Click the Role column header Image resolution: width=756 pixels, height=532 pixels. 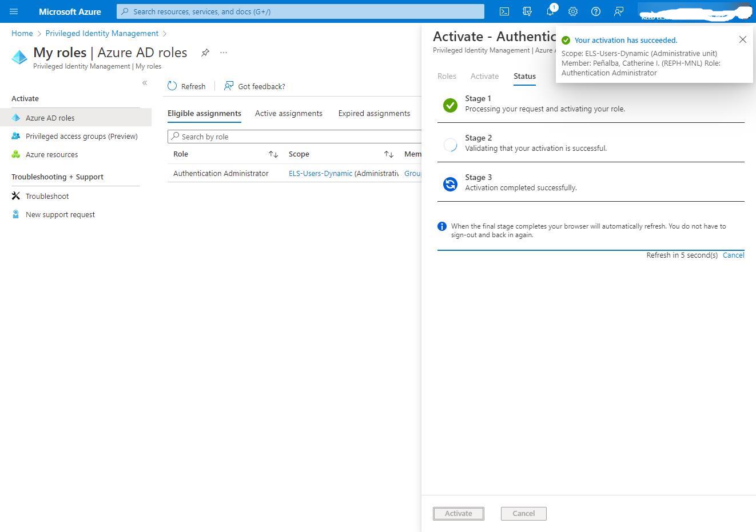click(181, 154)
